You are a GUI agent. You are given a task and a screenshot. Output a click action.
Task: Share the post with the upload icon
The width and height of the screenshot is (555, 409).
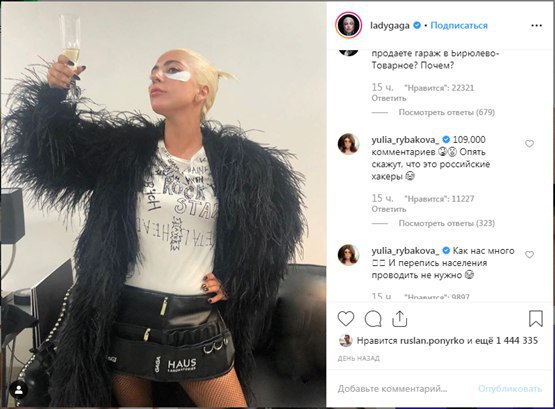[x=400, y=318]
